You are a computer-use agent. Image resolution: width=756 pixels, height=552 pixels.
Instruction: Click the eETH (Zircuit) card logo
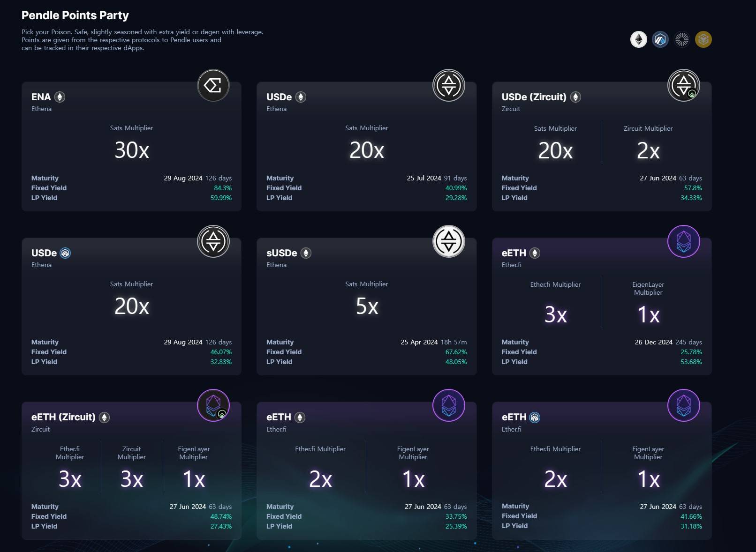click(213, 405)
